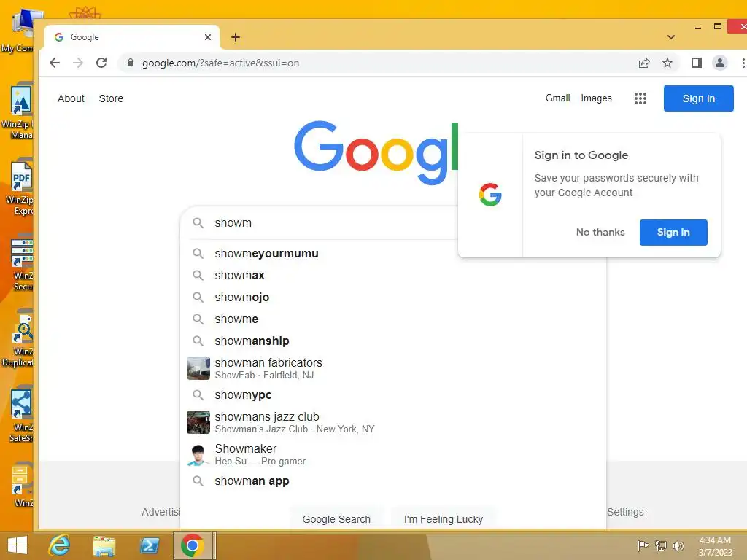Open the Settings link in footer
The height and width of the screenshot is (560, 747).
pos(625,512)
